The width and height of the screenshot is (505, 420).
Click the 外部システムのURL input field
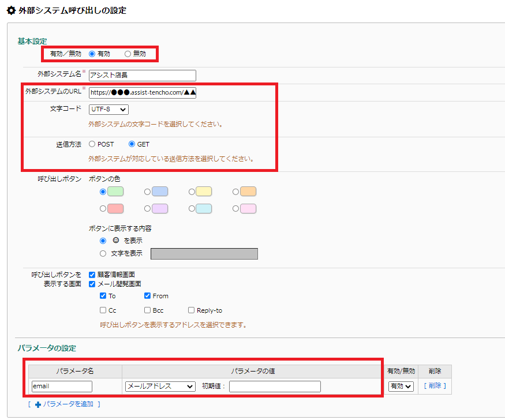pyautogui.click(x=143, y=93)
